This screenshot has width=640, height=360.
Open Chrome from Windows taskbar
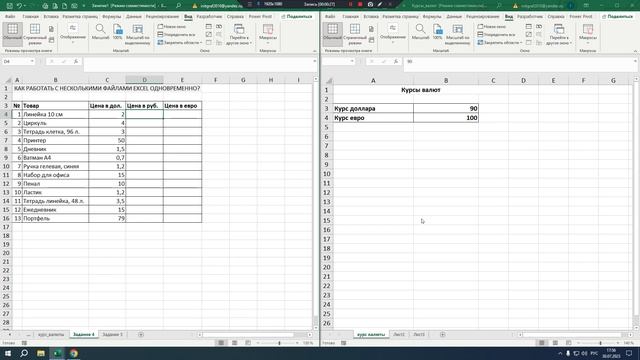point(73,353)
